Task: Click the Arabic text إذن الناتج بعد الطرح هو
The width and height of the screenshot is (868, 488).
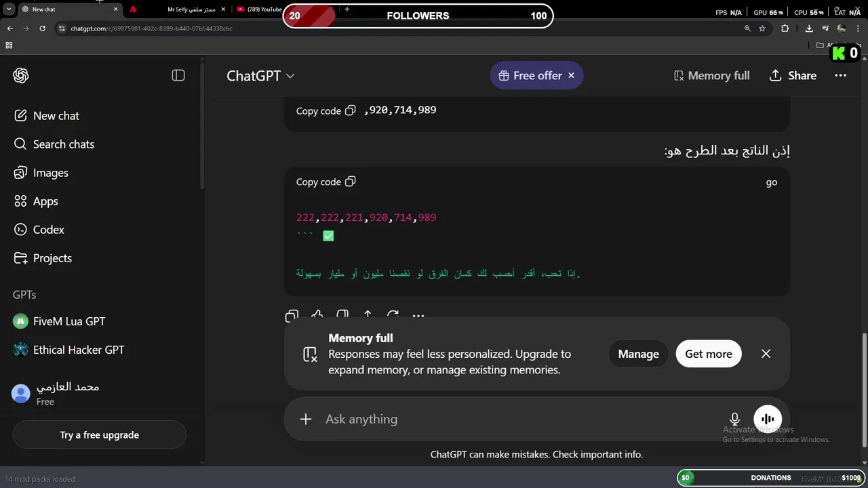Action: tap(727, 150)
